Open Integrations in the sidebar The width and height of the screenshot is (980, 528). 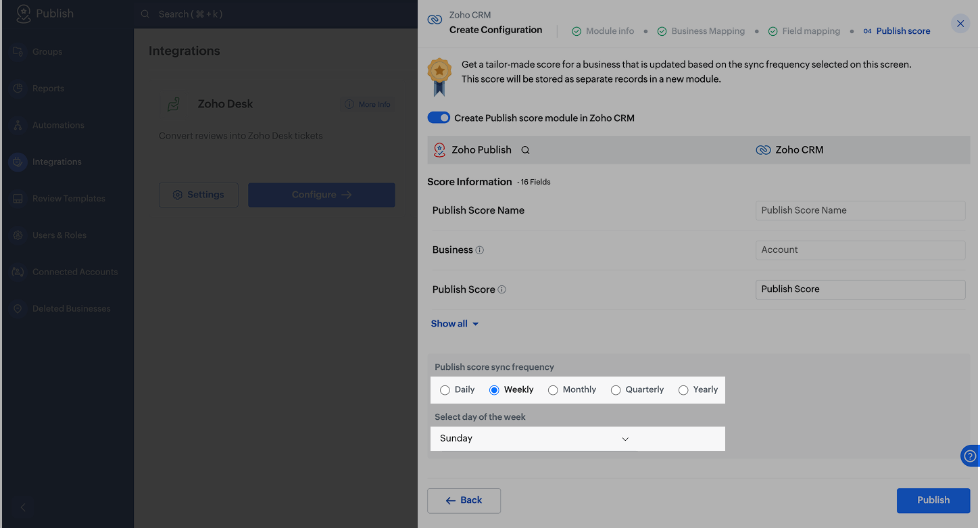point(57,162)
